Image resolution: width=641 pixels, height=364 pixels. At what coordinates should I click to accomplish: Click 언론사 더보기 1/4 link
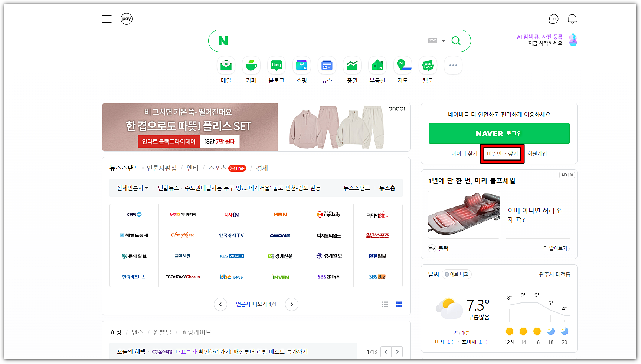click(256, 304)
